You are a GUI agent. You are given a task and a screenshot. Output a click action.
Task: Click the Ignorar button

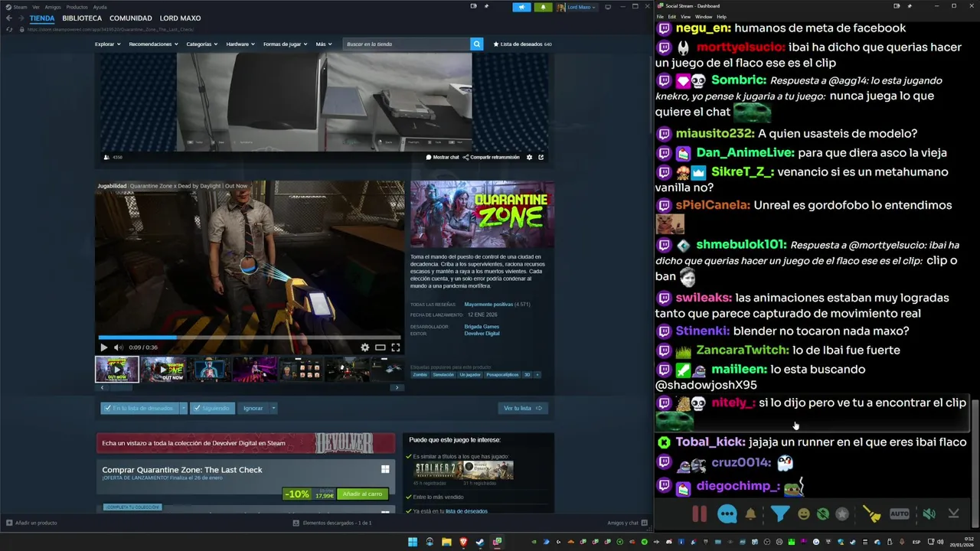tap(253, 408)
